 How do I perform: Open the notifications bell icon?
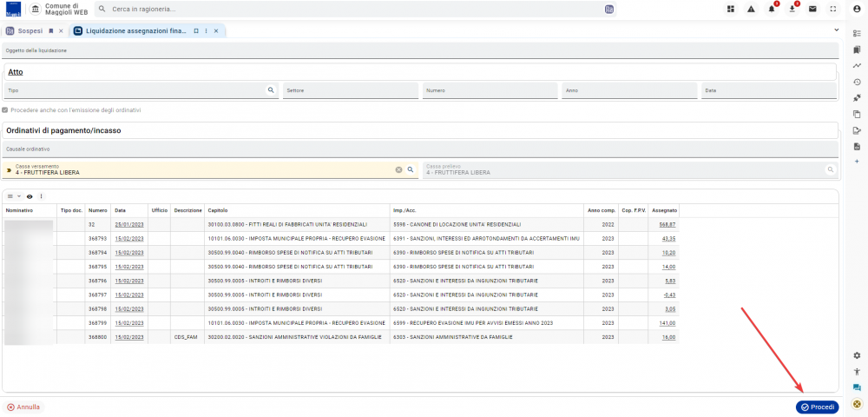point(772,9)
